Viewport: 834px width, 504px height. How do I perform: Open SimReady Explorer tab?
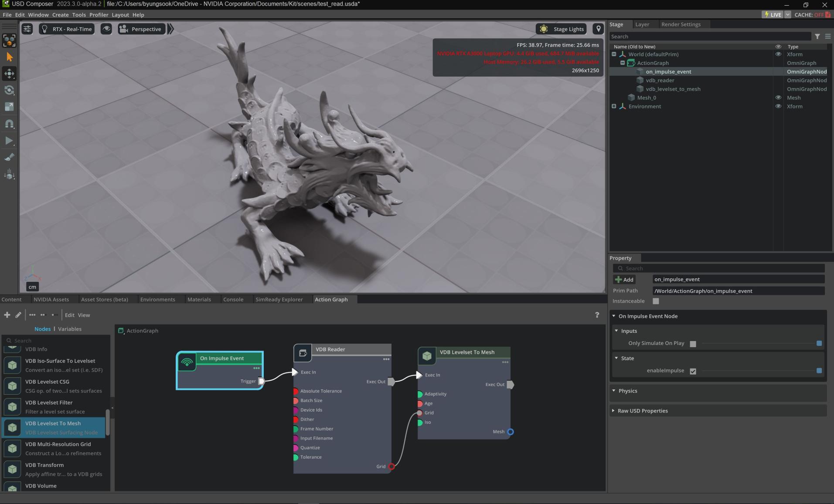coord(279,300)
